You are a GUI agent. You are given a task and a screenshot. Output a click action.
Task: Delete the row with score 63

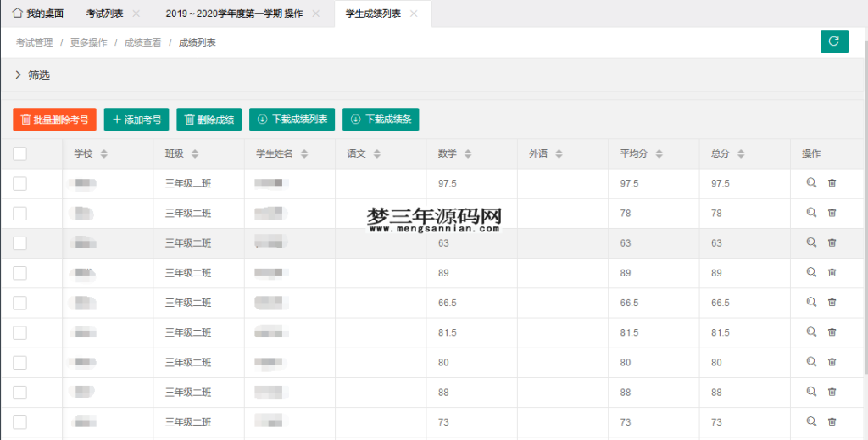click(x=832, y=242)
